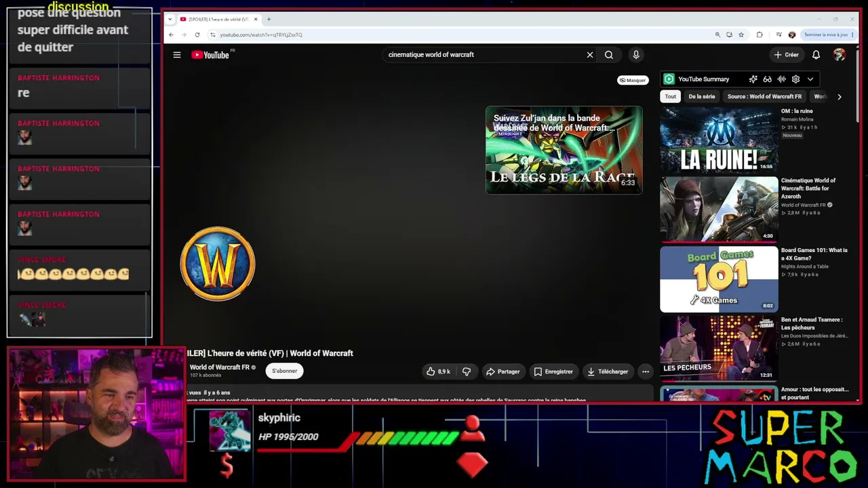The image size is (868, 488).
Task: Open Cinématique World of Warcraft: Battle for Azeroth title
Action: coord(810,188)
